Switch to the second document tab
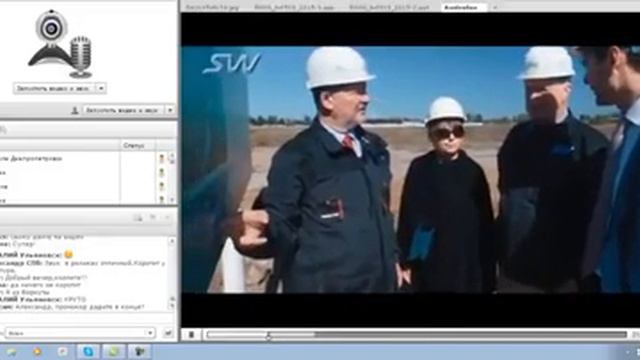 (x=294, y=7)
